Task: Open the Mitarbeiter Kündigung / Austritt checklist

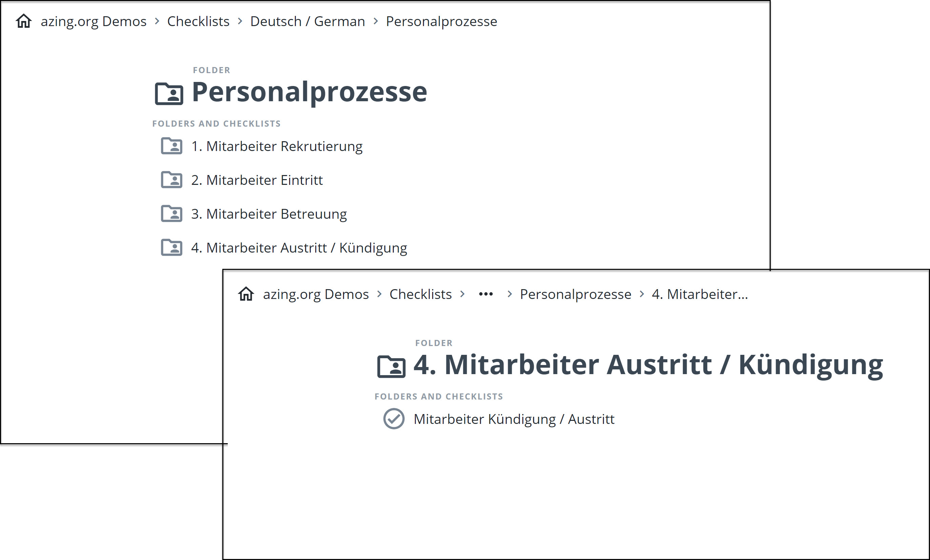Action: coord(514,419)
